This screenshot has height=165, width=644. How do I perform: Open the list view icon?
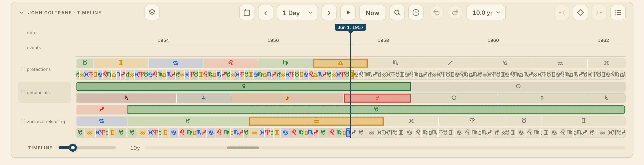click(x=618, y=12)
